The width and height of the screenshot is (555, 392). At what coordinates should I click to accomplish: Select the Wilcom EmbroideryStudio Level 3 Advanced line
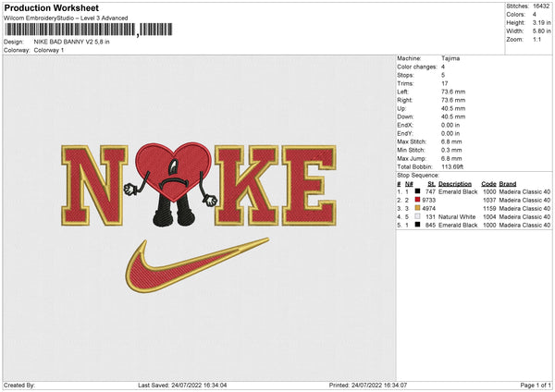pyautogui.click(x=66, y=18)
